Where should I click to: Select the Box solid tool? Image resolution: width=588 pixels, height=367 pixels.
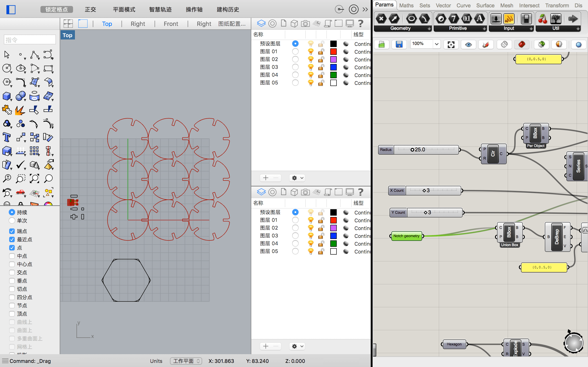tap(7, 96)
